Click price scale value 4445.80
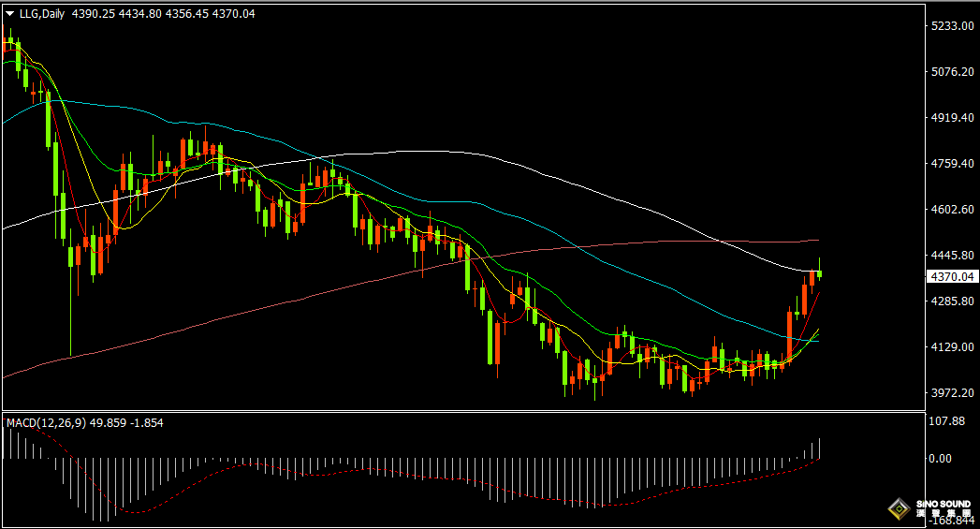The image size is (980, 529). coord(953,255)
